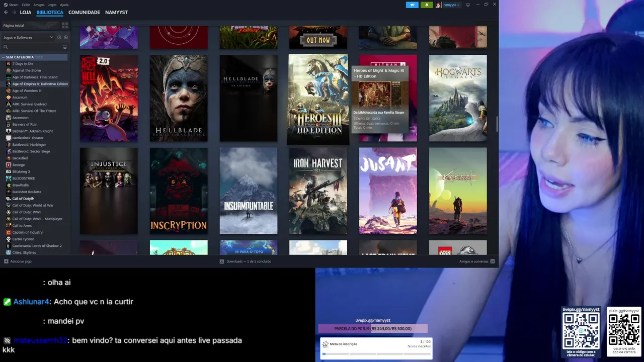This screenshot has height=362, width=644.
Task: Open Heroes III HD Edition cover
Action: (x=318, y=99)
